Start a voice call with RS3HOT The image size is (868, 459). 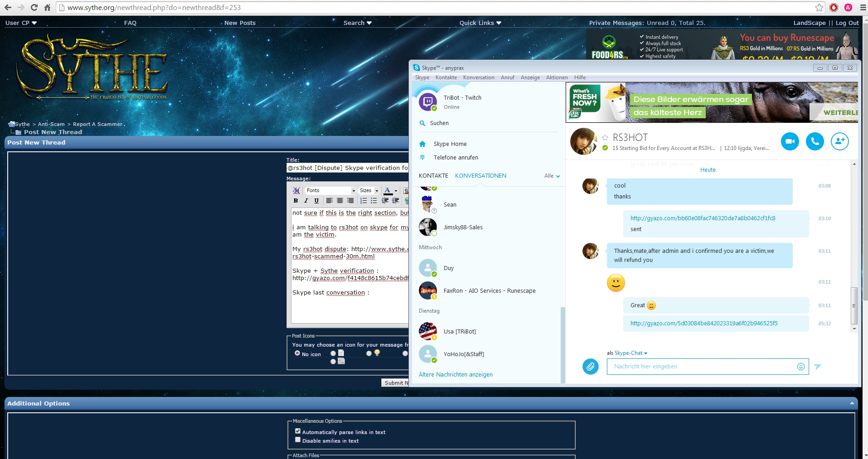[815, 141]
